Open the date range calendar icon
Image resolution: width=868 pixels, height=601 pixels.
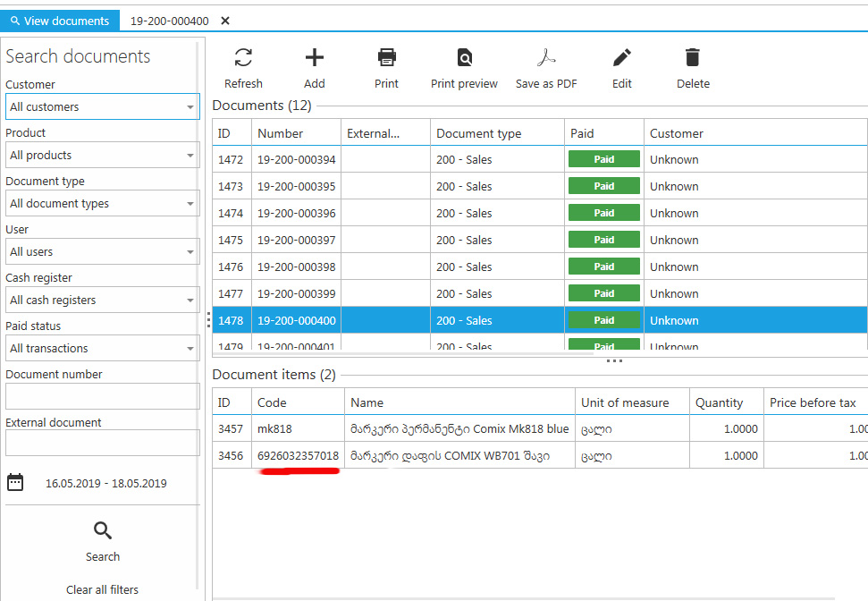tap(15, 483)
